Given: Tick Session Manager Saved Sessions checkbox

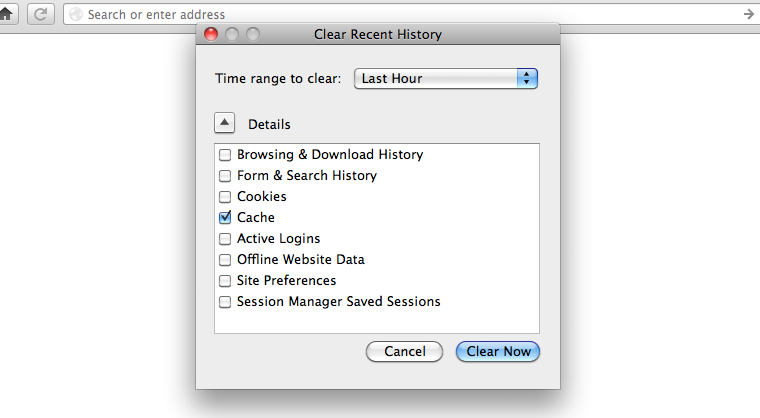Looking at the screenshot, I should click(225, 302).
